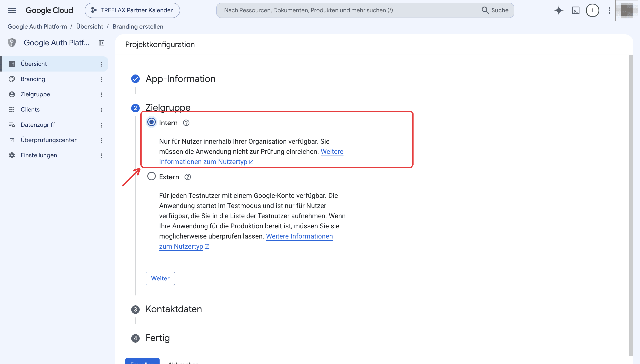Click the blurred account avatar
Image resolution: width=640 pixels, height=364 pixels.
[626, 11]
